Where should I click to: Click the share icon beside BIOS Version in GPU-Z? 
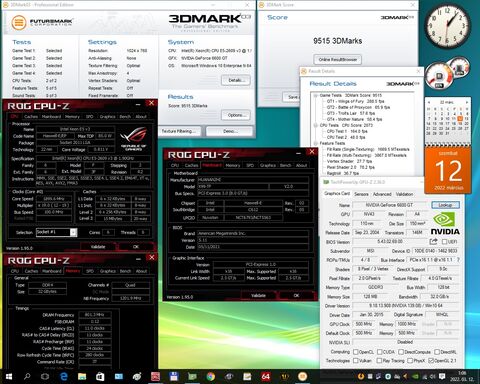coord(433,242)
